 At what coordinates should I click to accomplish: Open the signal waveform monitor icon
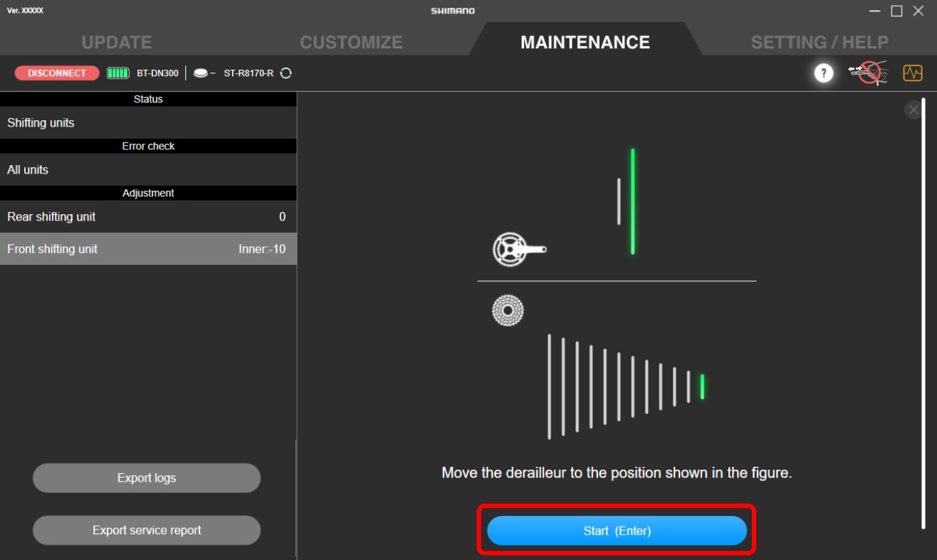point(913,73)
